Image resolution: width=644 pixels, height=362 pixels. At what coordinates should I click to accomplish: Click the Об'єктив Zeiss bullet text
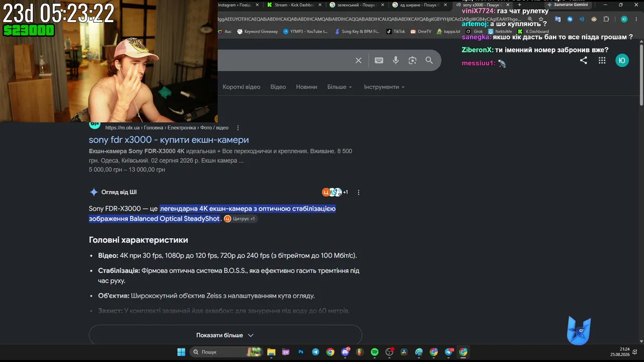pos(206,296)
